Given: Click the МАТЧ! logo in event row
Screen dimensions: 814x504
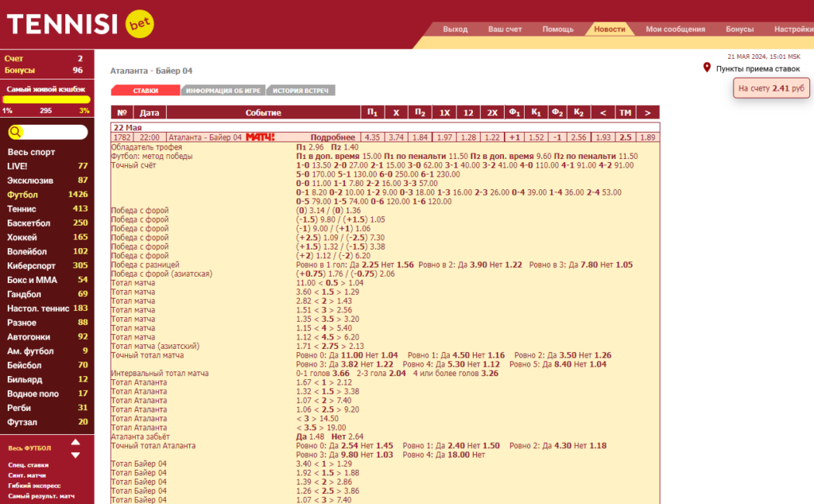Looking at the screenshot, I should [x=260, y=137].
